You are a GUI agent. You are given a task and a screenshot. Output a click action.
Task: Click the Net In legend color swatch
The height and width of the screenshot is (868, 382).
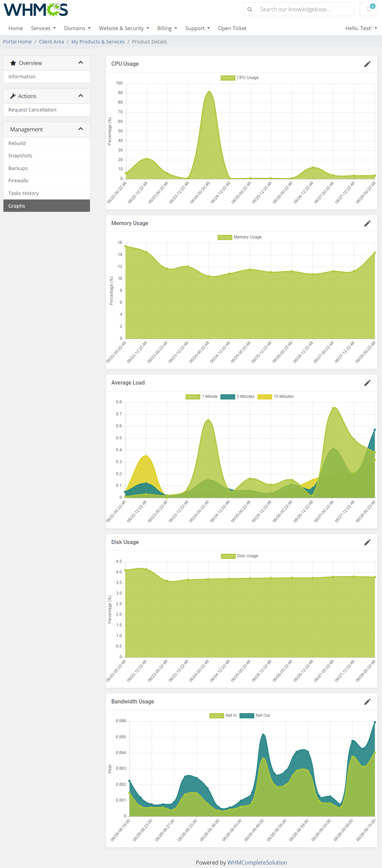pos(216,715)
